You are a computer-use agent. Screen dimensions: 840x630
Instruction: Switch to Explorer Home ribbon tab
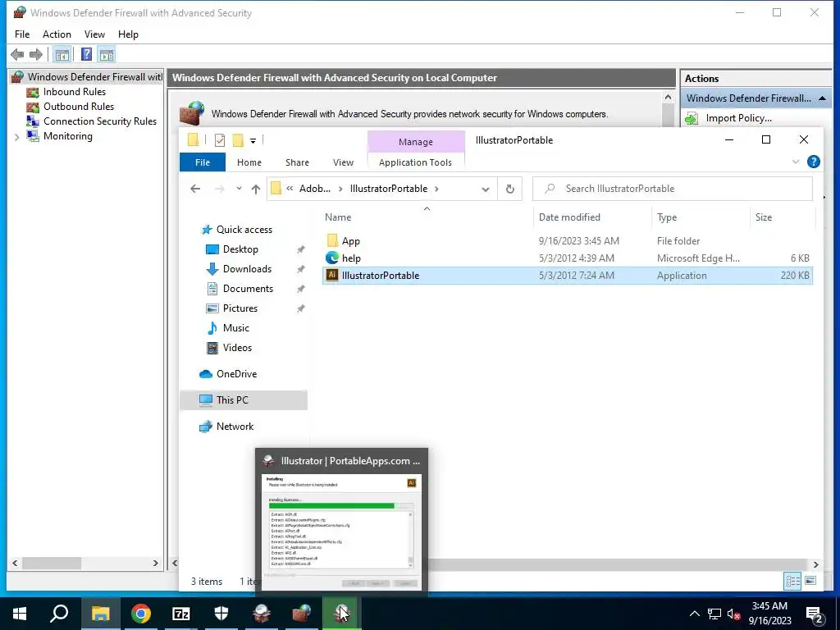coord(249,162)
